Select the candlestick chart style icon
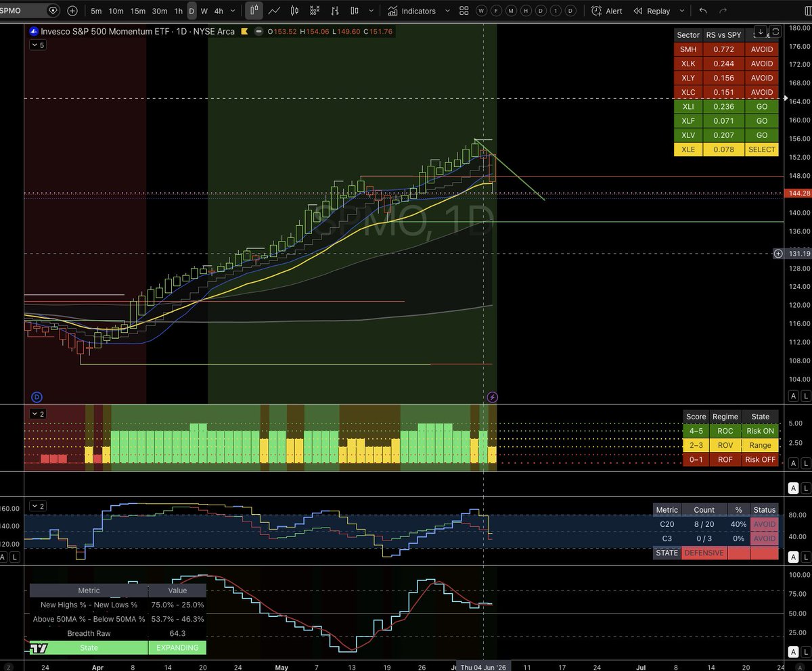The width and height of the screenshot is (812, 671). click(x=254, y=11)
